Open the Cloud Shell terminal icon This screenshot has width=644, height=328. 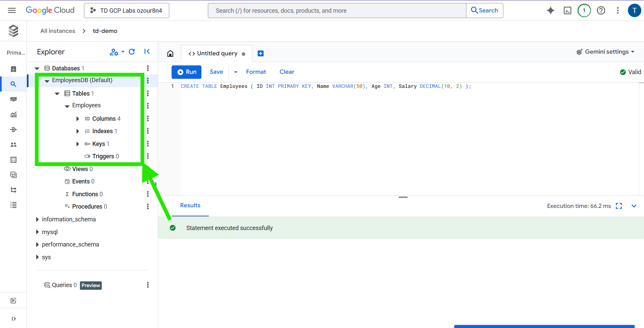pyautogui.click(x=567, y=11)
